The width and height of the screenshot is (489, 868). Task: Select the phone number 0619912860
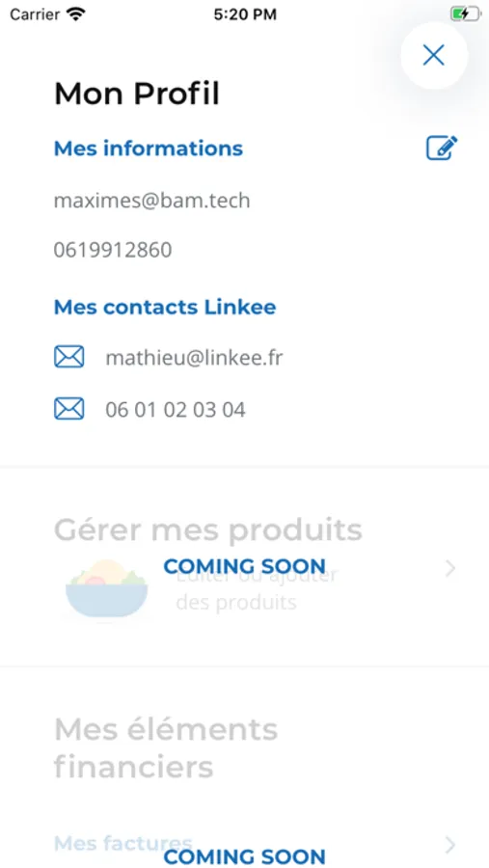[x=113, y=250]
